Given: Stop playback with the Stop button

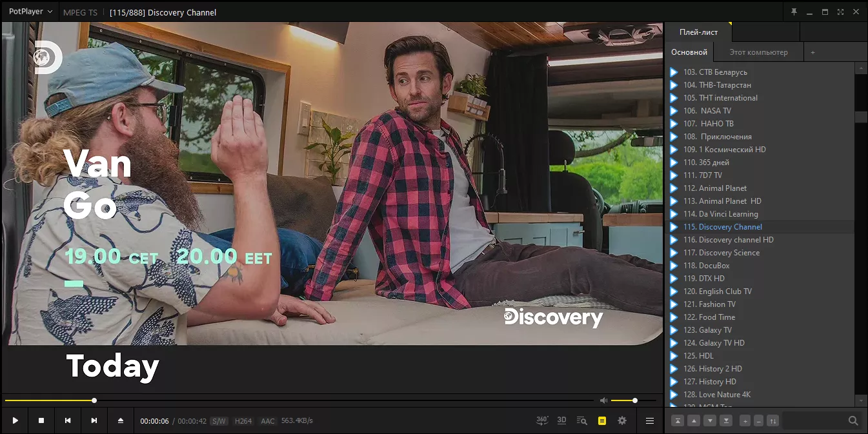Looking at the screenshot, I should [x=41, y=420].
